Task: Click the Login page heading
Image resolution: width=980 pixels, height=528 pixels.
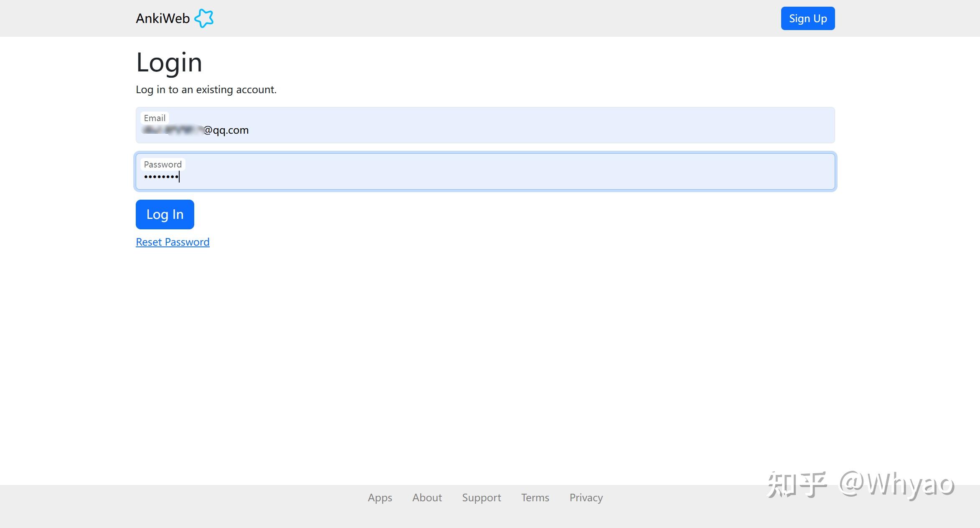Action: (169, 63)
